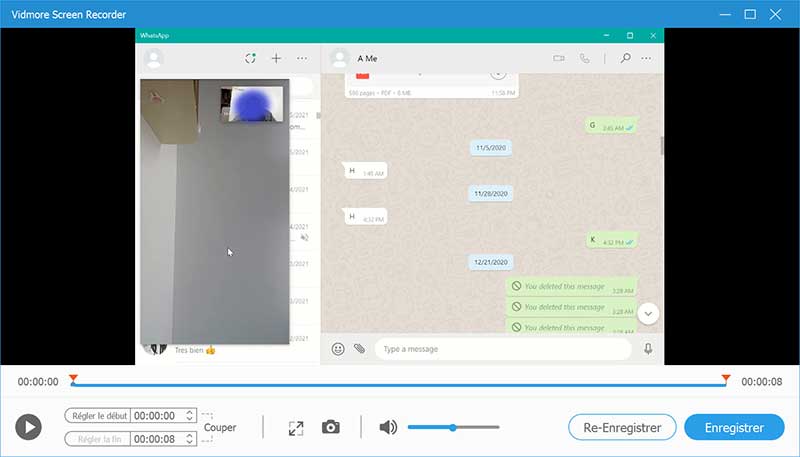Select the right trim end marker

coord(726,378)
